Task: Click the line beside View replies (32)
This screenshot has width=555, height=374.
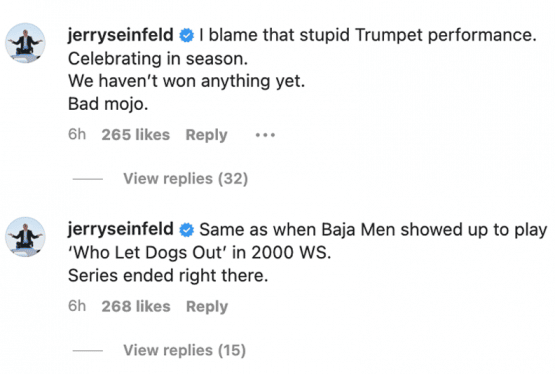Action: point(88,179)
